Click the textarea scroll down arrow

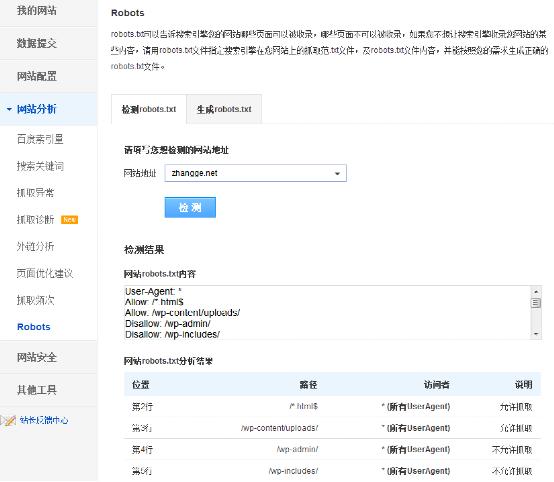[536, 334]
